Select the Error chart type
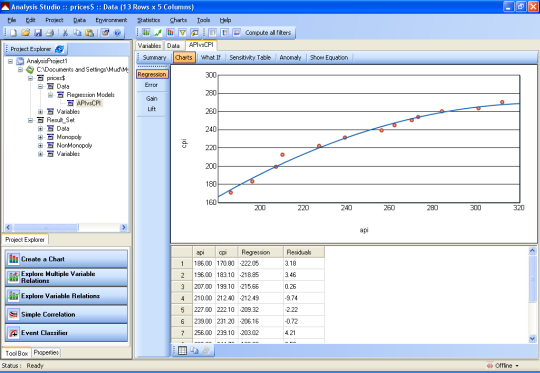 coord(151,85)
